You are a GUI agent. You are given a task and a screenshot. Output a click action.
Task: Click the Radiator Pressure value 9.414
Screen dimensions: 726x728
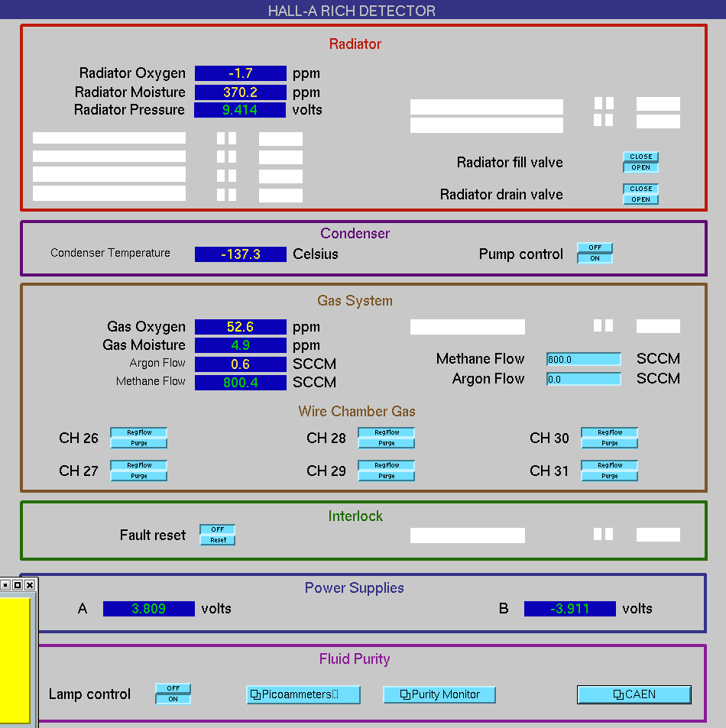pos(240,110)
